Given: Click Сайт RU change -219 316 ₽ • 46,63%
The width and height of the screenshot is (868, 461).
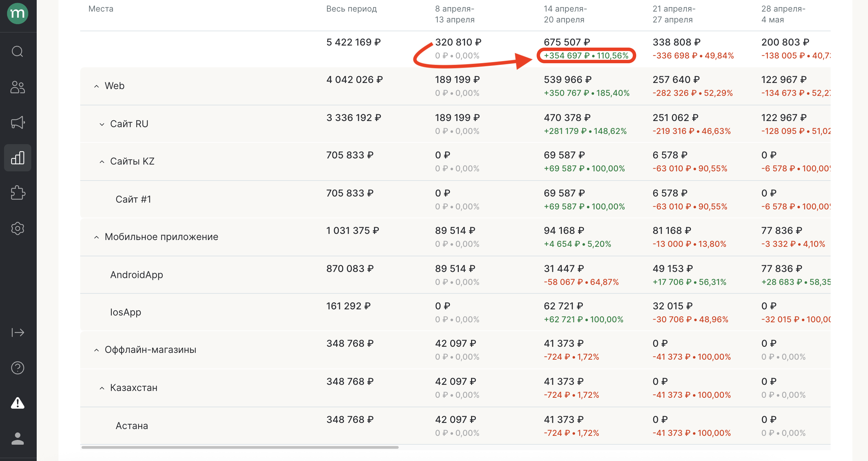Looking at the screenshot, I should coord(692,131).
